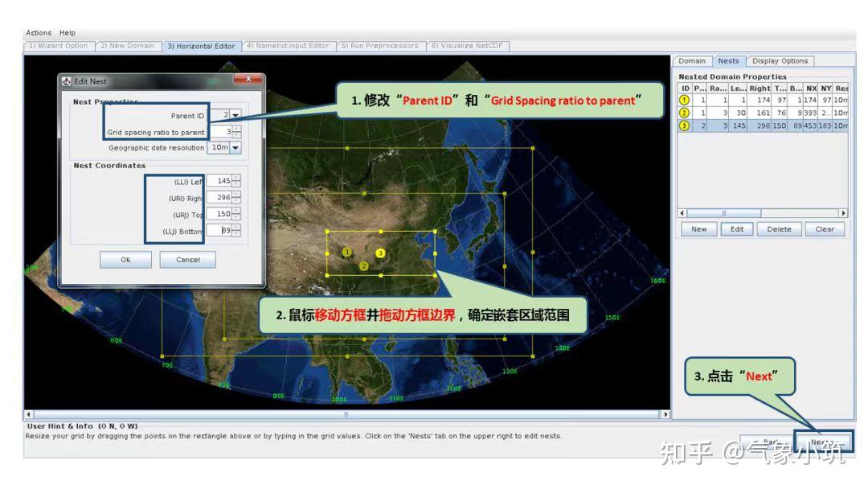Open the Geographic data resolution dropdown
This screenshot has height=489, width=868.
[235, 147]
